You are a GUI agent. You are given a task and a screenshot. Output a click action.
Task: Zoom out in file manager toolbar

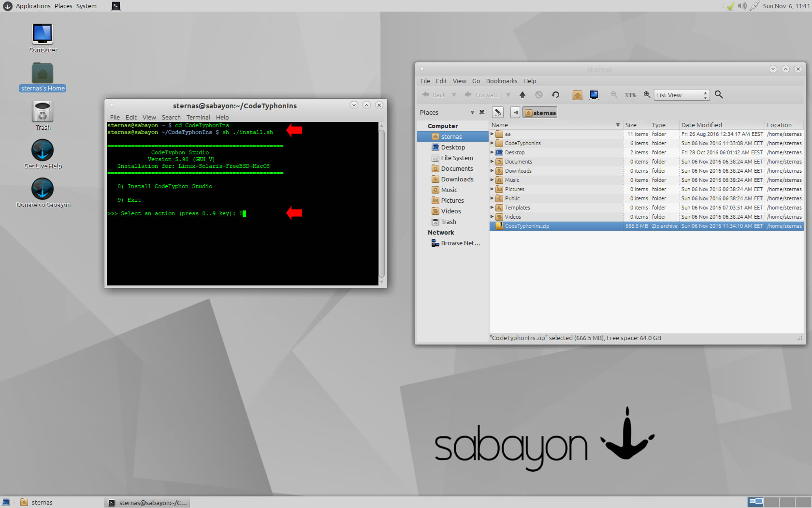point(614,95)
